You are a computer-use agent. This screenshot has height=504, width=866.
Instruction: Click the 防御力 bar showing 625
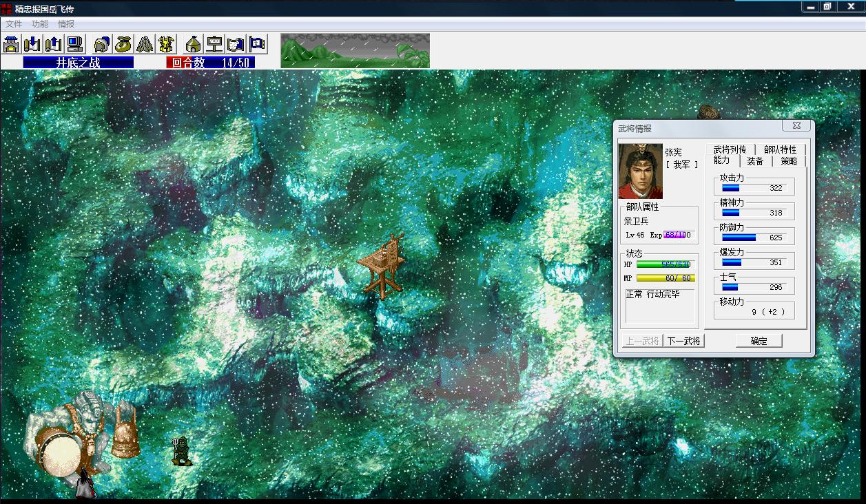coord(753,237)
